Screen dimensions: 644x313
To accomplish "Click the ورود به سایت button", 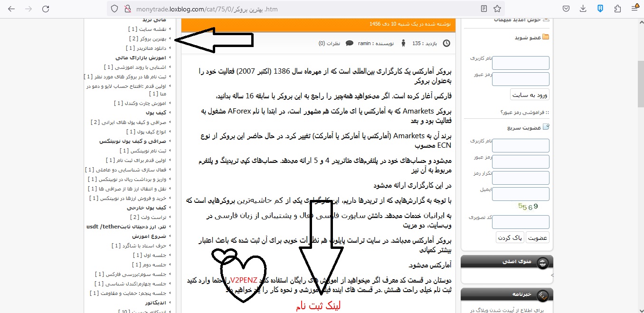I will pos(530,95).
